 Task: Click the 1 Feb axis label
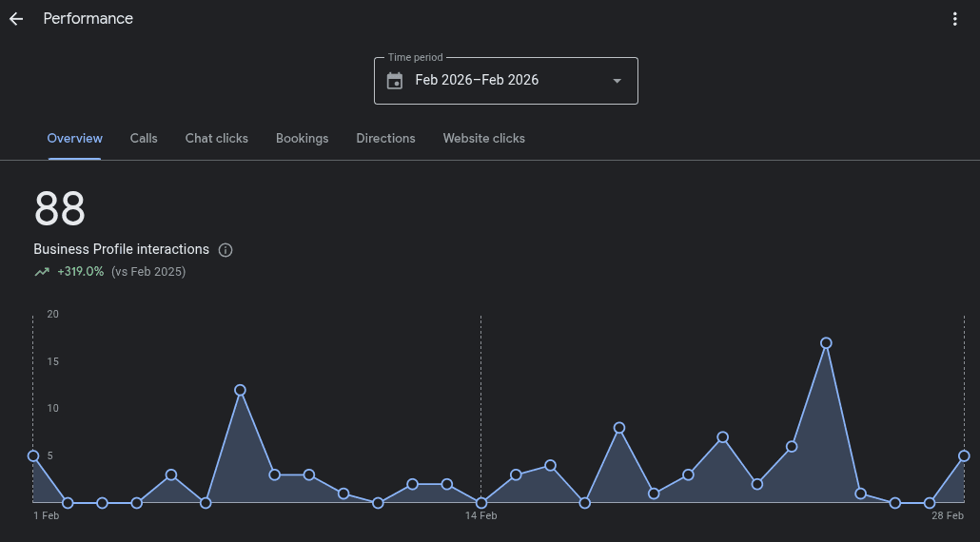click(x=47, y=515)
